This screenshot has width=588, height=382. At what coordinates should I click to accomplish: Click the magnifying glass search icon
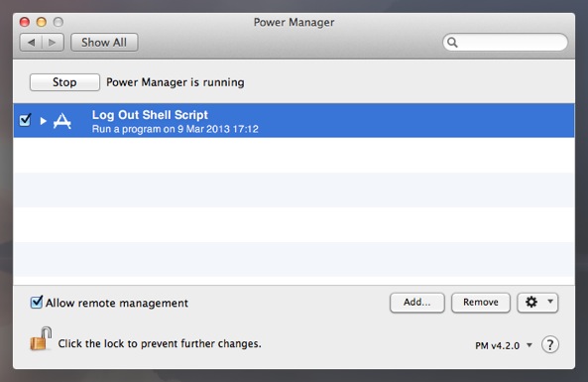tap(452, 43)
